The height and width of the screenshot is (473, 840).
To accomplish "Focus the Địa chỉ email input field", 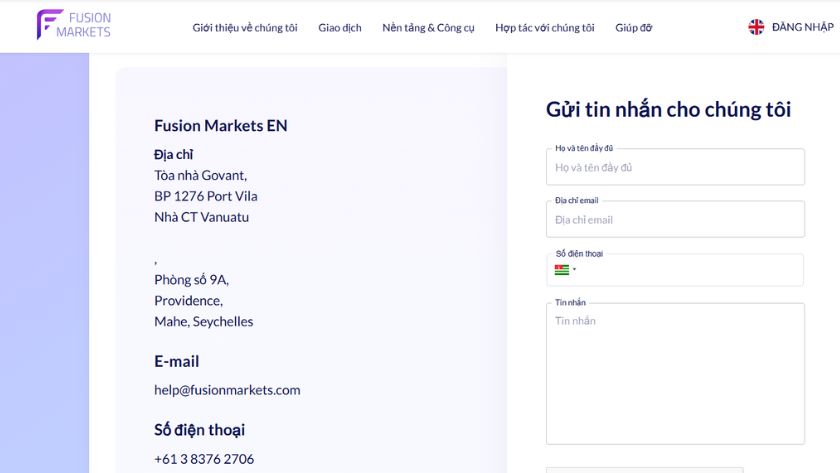I will (675, 220).
